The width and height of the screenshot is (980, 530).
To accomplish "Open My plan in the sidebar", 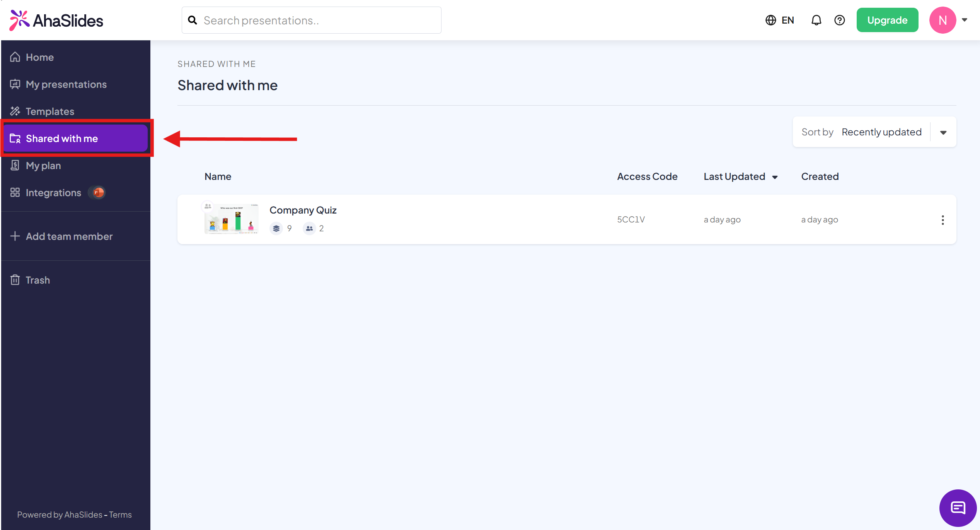I will [76, 166].
